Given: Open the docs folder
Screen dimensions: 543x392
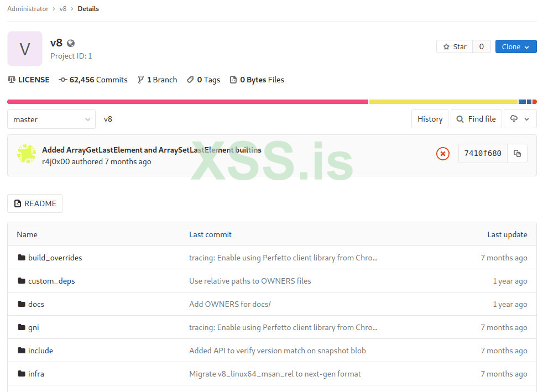Looking at the screenshot, I should click(x=36, y=305).
